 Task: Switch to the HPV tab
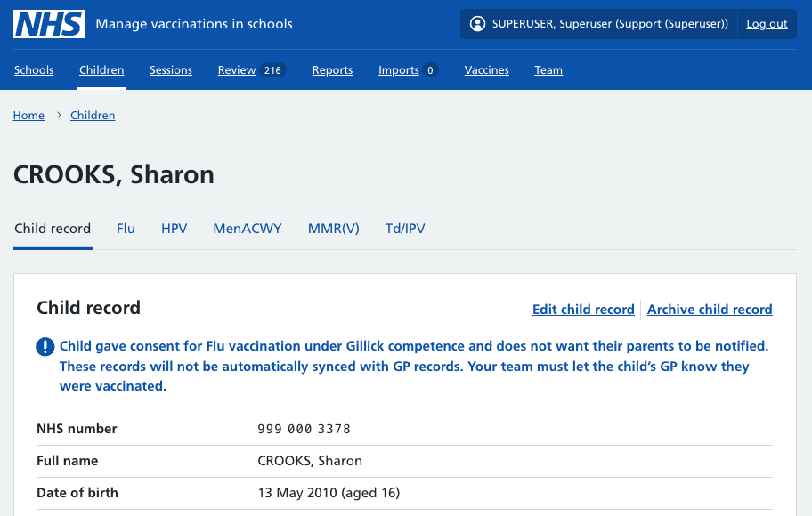pos(174,229)
